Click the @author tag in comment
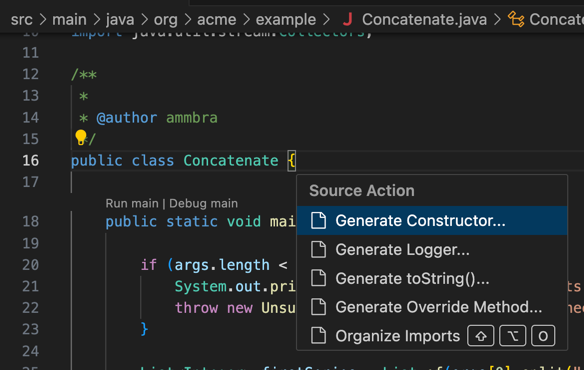Image resolution: width=584 pixels, height=370 pixels. pyautogui.click(x=127, y=118)
